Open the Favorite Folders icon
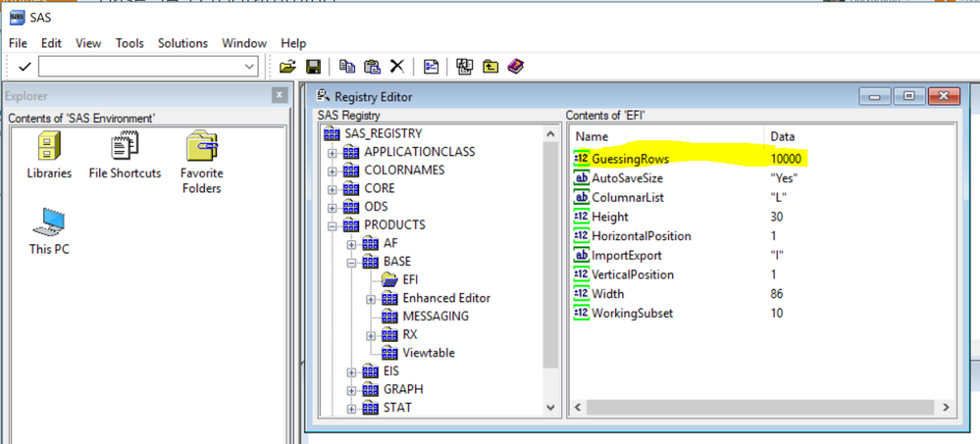This screenshot has width=980, height=444. coord(202,163)
